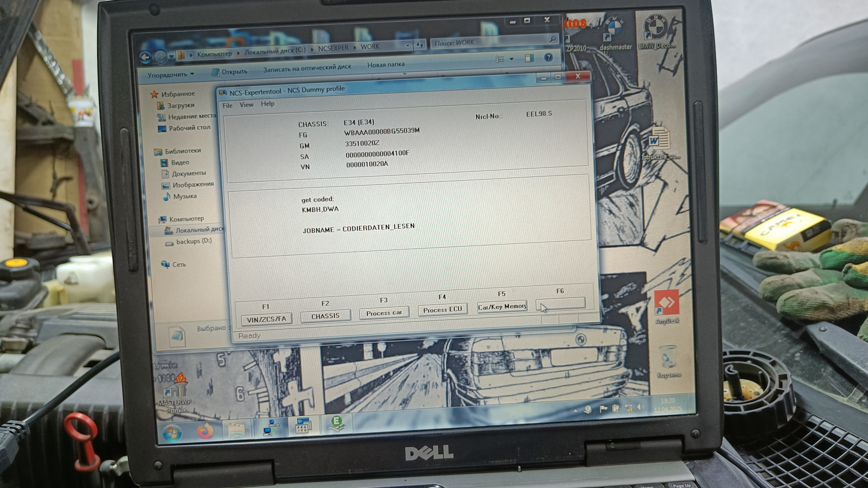Switch to Explorer taskbar button
868x488 pixels.
click(236, 430)
